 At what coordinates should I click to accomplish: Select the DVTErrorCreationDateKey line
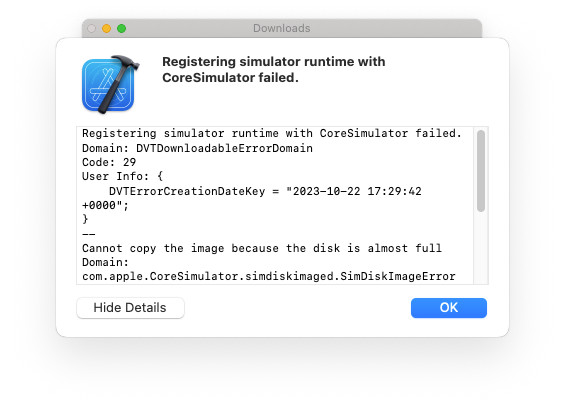pyautogui.click(x=265, y=191)
